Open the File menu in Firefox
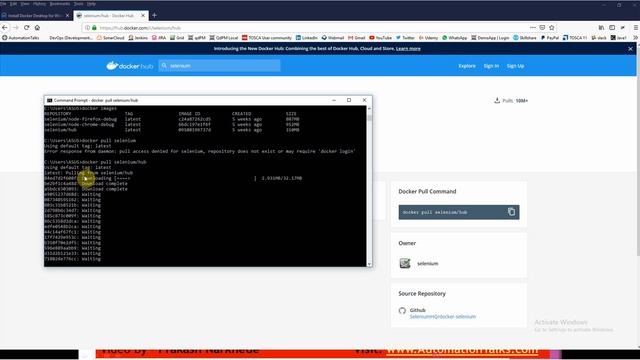The height and width of the screenshot is (360, 640). tap(3, 4)
